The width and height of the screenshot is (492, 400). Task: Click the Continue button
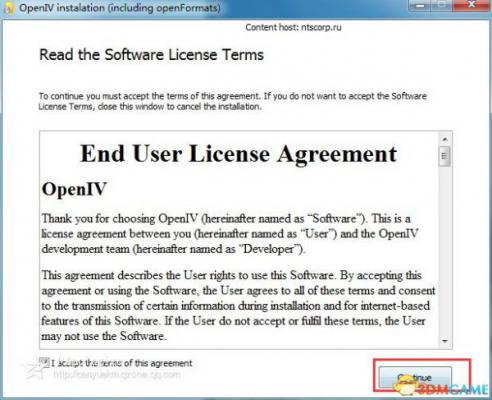pyautogui.click(x=415, y=378)
